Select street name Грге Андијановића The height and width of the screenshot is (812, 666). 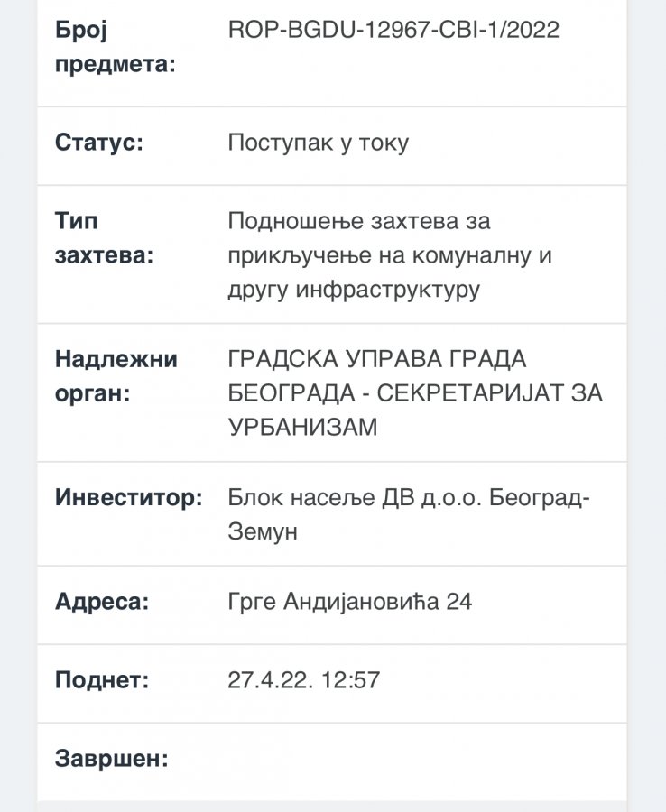pyautogui.click(x=333, y=601)
